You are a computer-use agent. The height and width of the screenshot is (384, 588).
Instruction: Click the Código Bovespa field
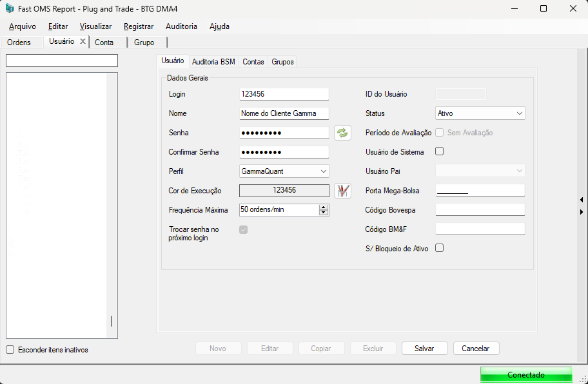[x=480, y=210]
